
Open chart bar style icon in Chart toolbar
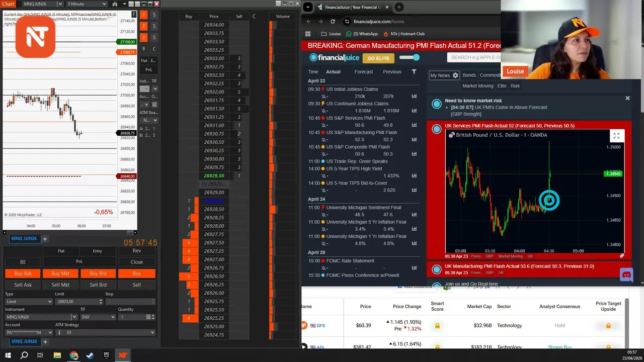click(115, 4)
